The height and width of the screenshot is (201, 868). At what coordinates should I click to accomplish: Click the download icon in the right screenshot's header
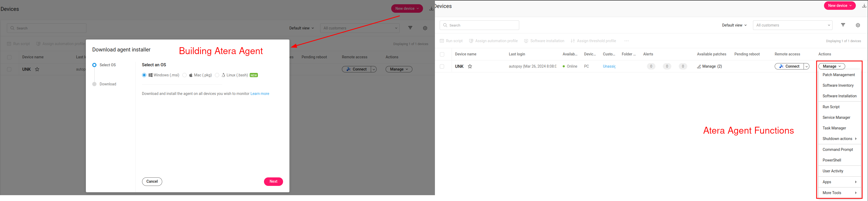[864, 6]
